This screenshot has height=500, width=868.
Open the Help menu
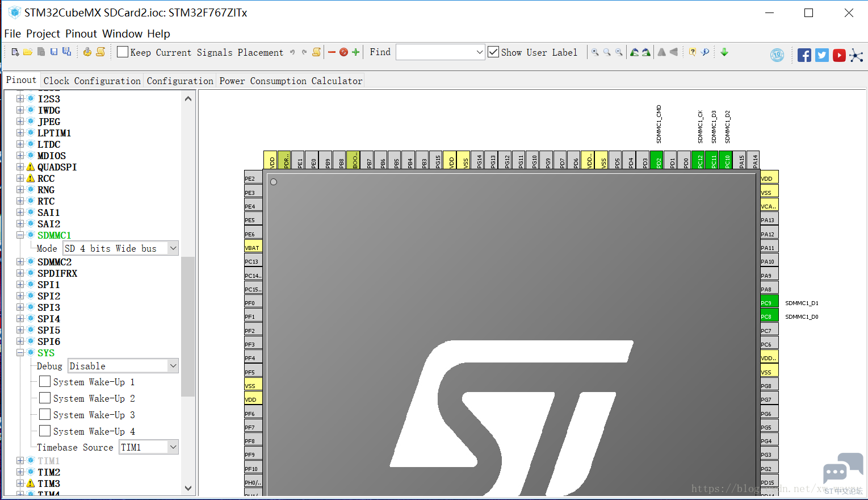click(158, 34)
